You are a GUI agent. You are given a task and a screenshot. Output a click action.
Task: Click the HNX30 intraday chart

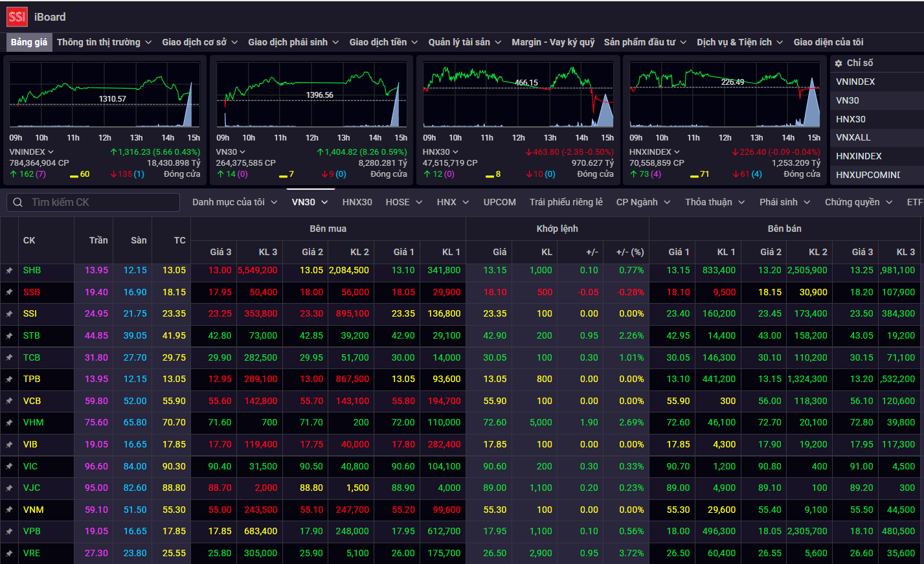pos(518,95)
